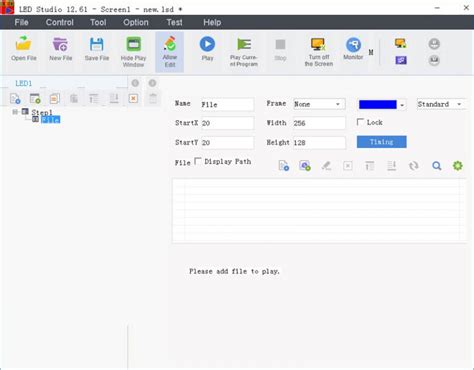Click the left gray circle button beside the LED1 tab
This screenshot has width=474, height=370.
point(135,83)
